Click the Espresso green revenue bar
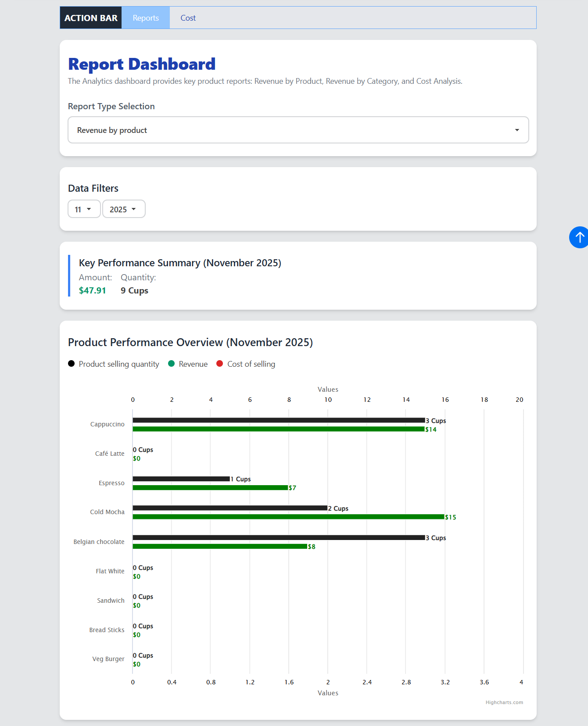 (210, 487)
